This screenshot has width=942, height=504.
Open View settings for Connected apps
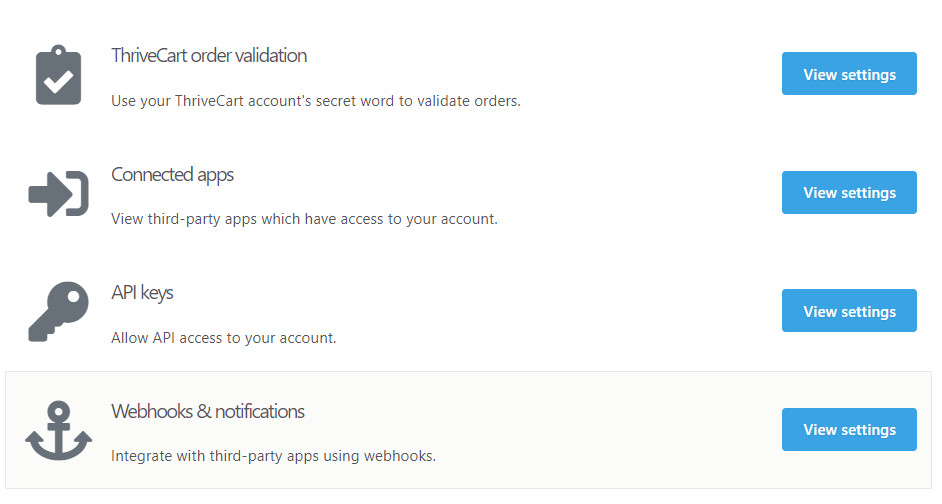[849, 192]
